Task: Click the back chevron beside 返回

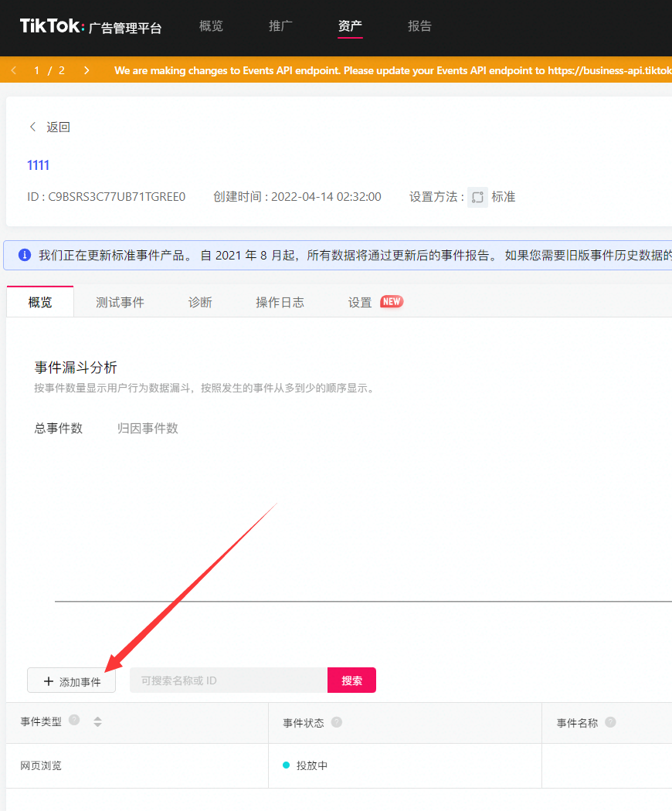Action: tap(32, 127)
